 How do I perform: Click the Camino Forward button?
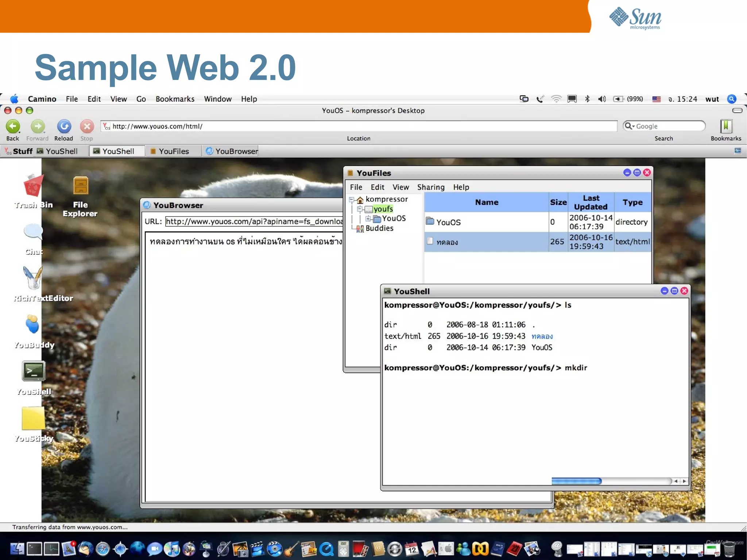pyautogui.click(x=38, y=127)
